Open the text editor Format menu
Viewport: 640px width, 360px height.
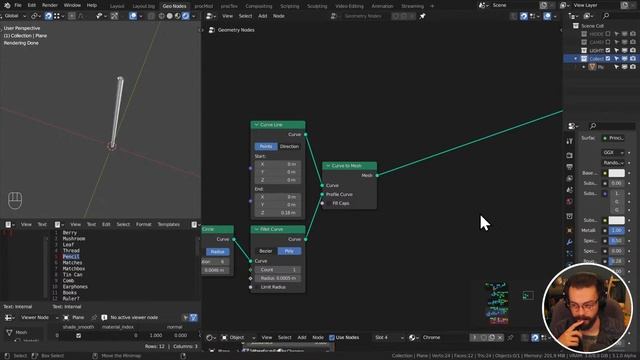click(x=144, y=224)
